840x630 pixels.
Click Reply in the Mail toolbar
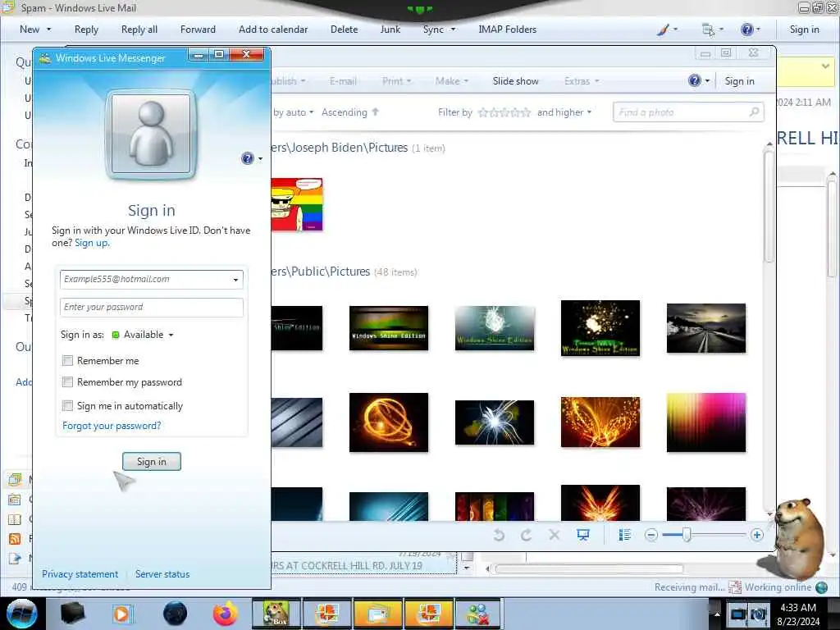(x=86, y=30)
